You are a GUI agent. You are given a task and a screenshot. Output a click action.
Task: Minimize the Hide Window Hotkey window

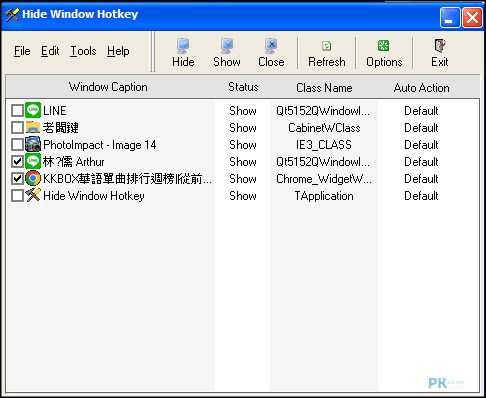tap(450, 17)
